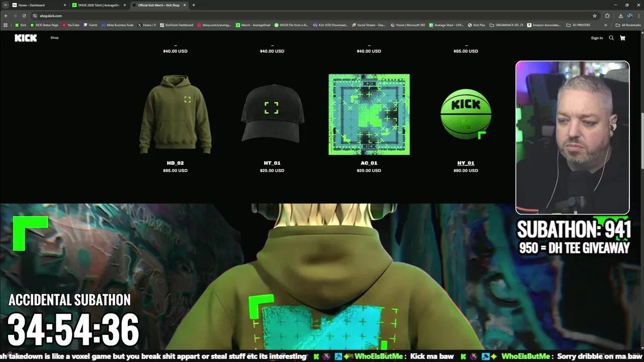The height and width of the screenshot is (362, 644).
Task: Open the tab search dropdown arrow
Action: click(5, 5)
